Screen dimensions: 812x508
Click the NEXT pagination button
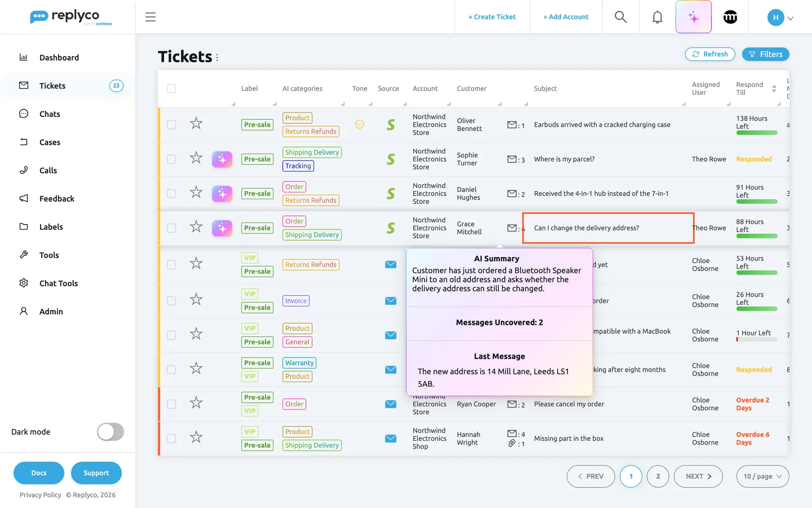pyautogui.click(x=698, y=476)
